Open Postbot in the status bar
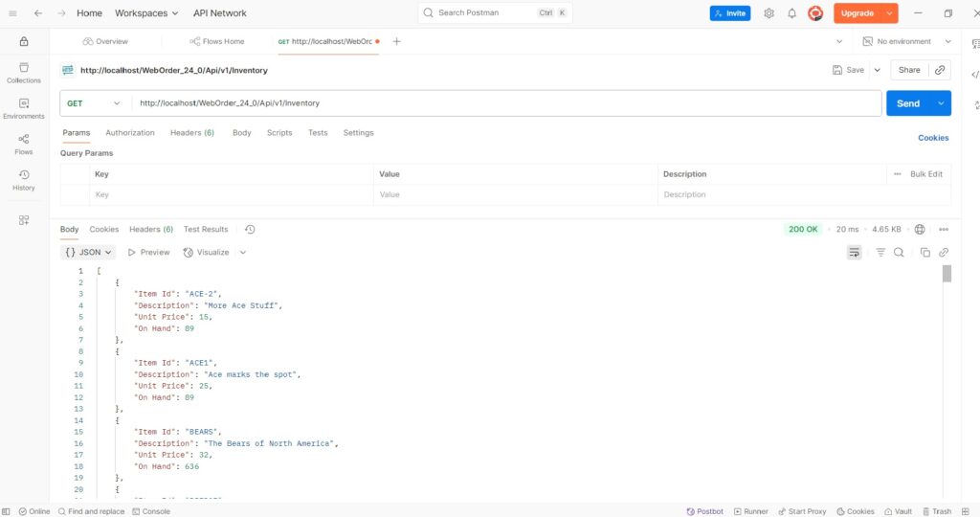This screenshot has height=517, width=980. tap(705, 511)
